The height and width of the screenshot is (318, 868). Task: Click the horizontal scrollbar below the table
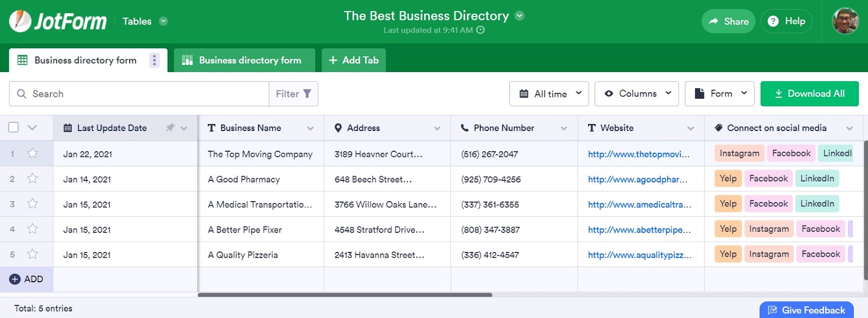pyautogui.click(x=345, y=295)
